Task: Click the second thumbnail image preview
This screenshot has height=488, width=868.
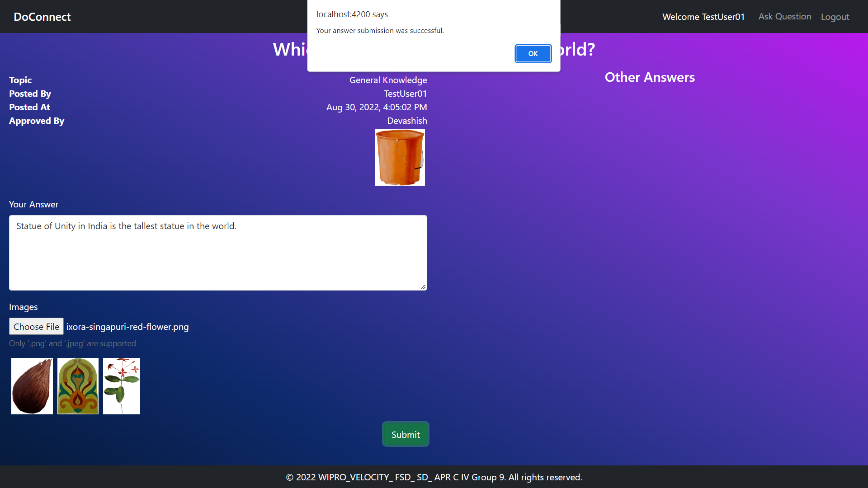Action: click(78, 385)
